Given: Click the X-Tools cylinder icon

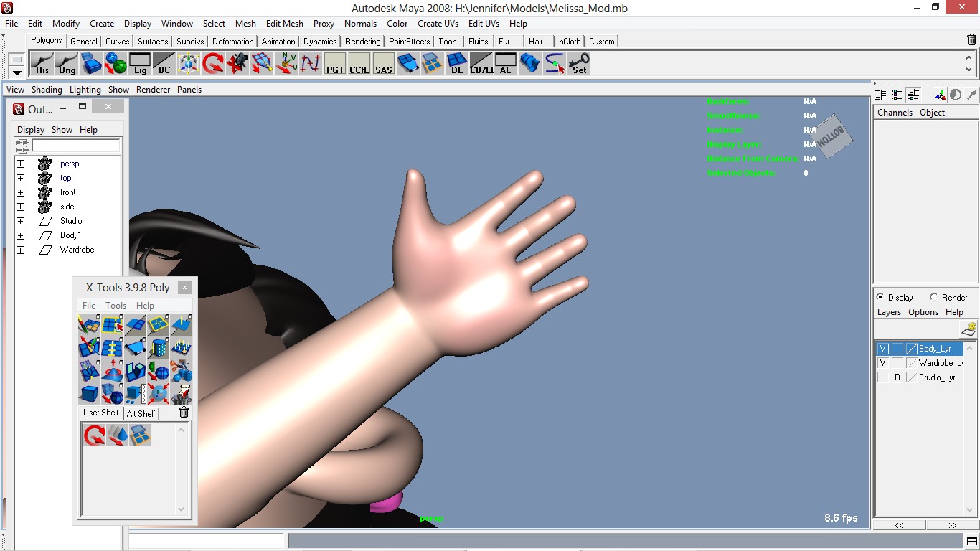Looking at the screenshot, I should pyautogui.click(x=158, y=348).
